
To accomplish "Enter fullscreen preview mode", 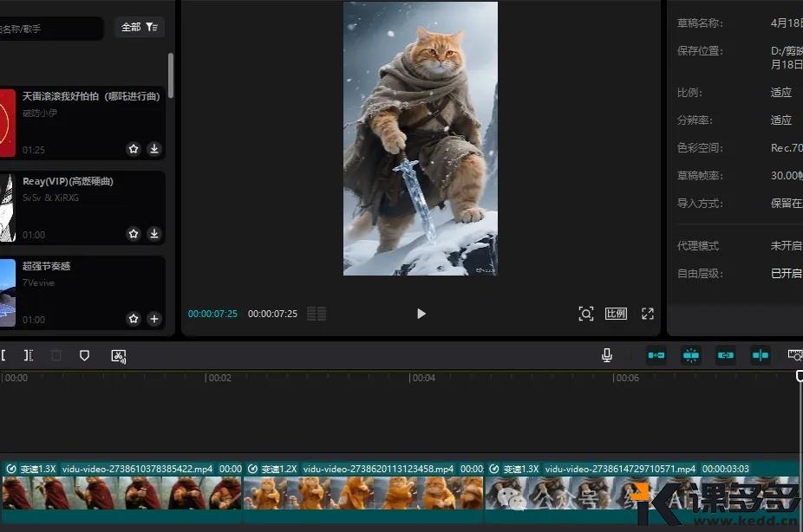I will [647, 314].
